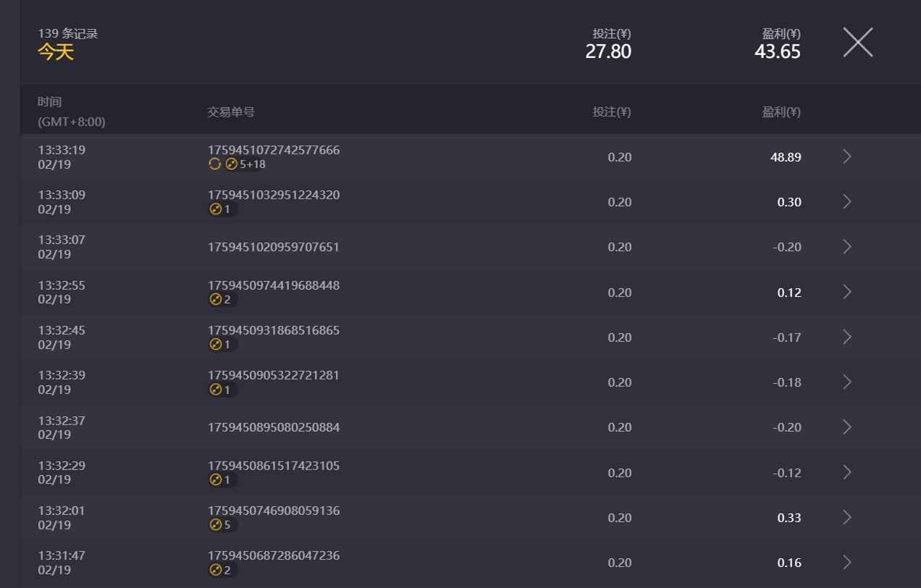Select the 今天 (Today) date filter

point(56,52)
